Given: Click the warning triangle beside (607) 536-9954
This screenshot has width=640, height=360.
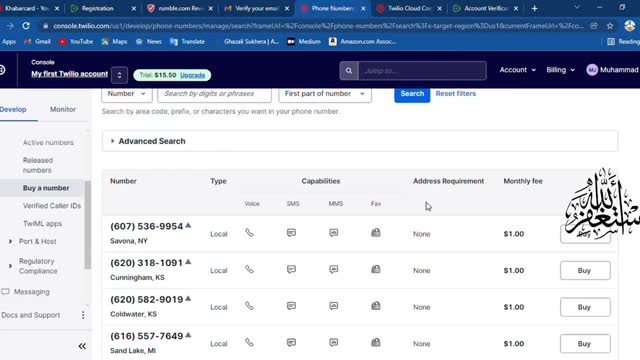Looking at the screenshot, I should point(188,225).
